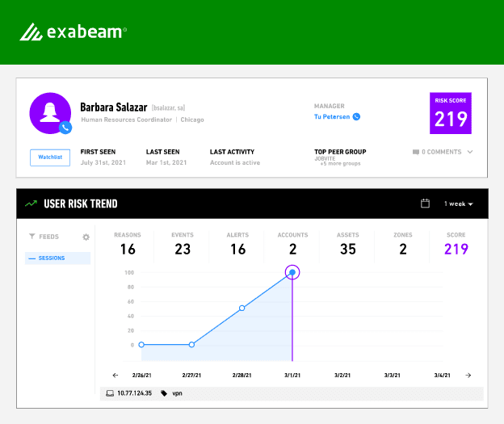Click the Zones 2 metric

[403, 245]
